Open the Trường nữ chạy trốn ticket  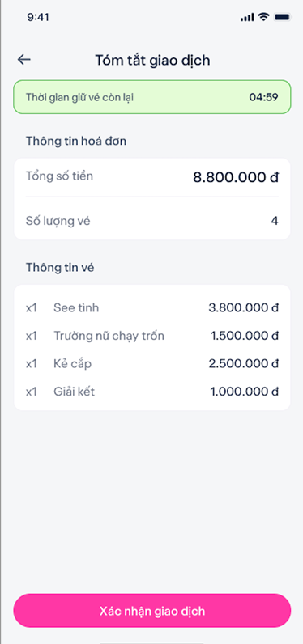click(x=152, y=336)
